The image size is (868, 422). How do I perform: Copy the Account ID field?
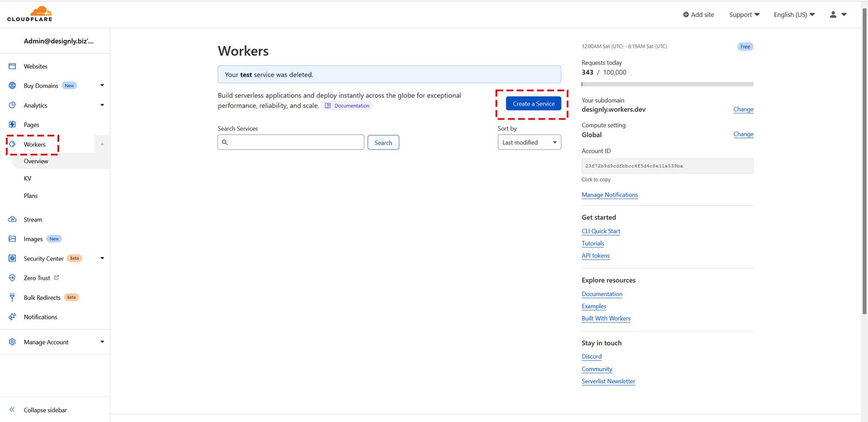[x=667, y=166]
